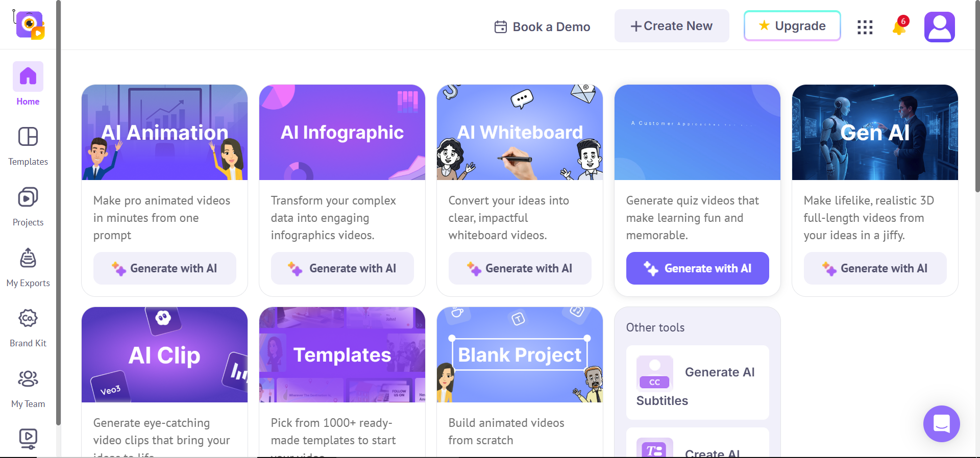The width and height of the screenshot is (980, 458).
Task: Select Generate AI Subtitles tool
Action: click(698, 383)
